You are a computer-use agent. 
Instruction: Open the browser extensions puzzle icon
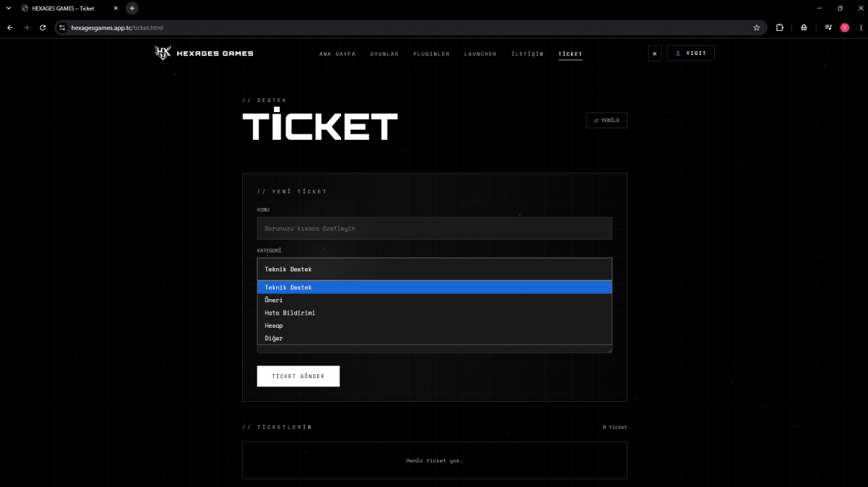780,28
